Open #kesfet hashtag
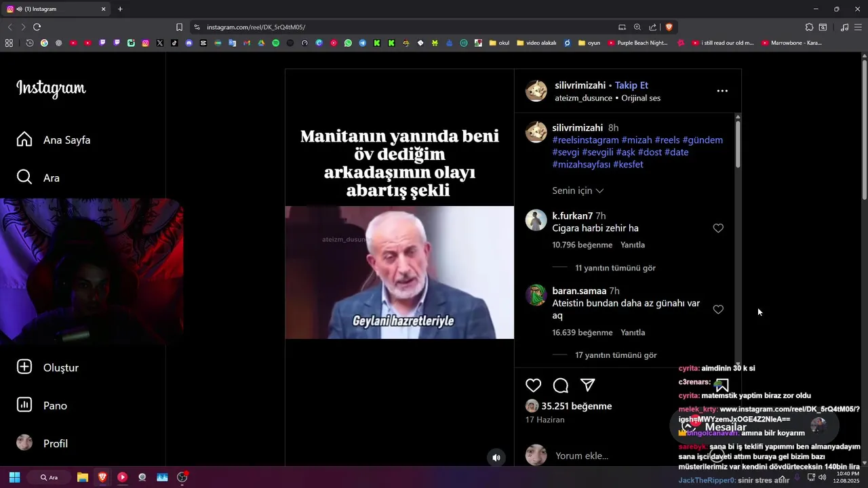Image resolution: width=868 pixels, height=488 pixels. click(x=628, y=165)
